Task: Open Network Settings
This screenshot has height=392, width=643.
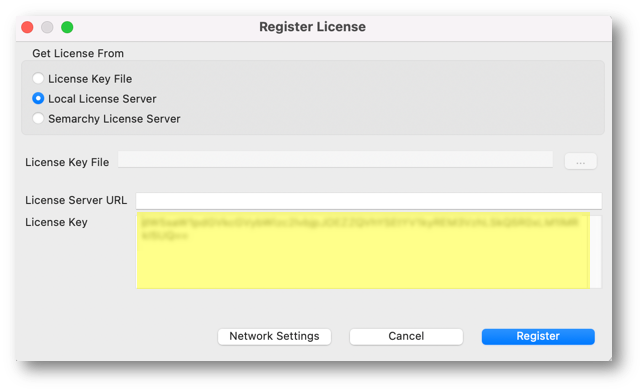Action: pos(274,336)
